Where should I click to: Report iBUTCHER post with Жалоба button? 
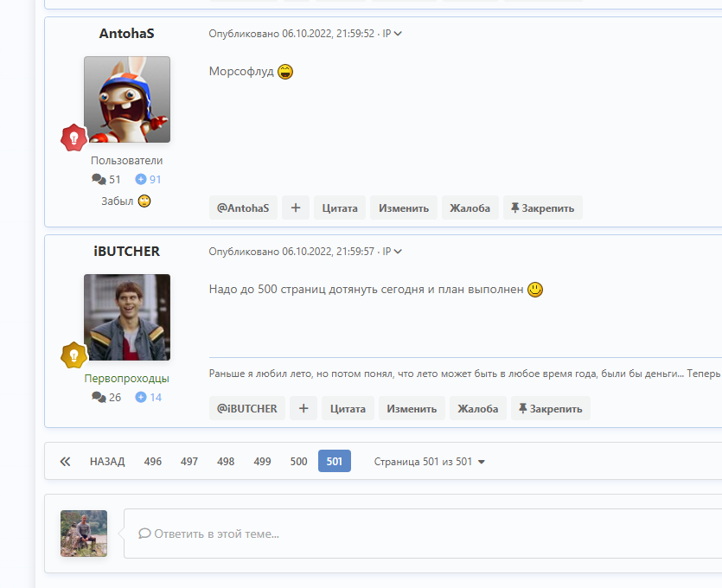(x=478, y=408)
